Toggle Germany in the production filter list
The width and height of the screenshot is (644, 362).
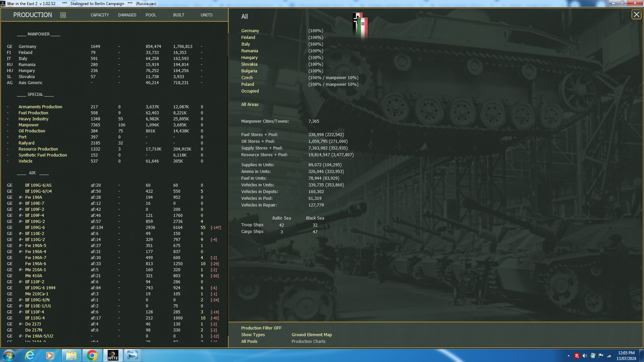[x=250, y=31]
